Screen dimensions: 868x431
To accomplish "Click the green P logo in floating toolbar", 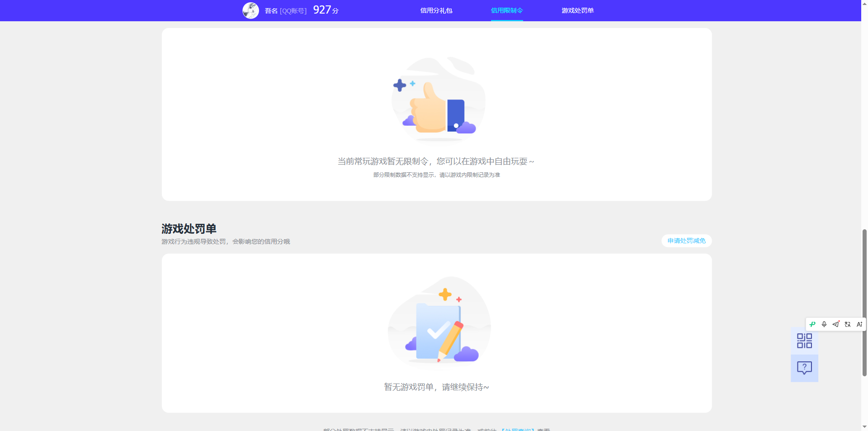I will (x=812, y=324).
